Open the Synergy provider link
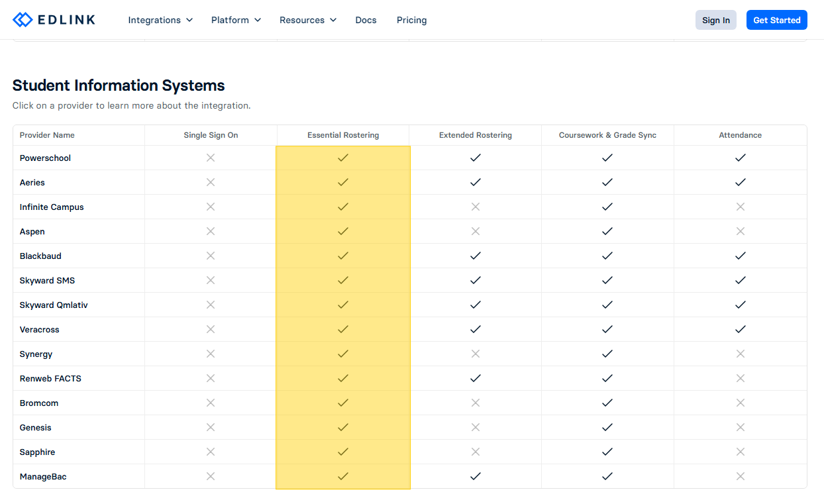The image size is (824, 504). 36,354
